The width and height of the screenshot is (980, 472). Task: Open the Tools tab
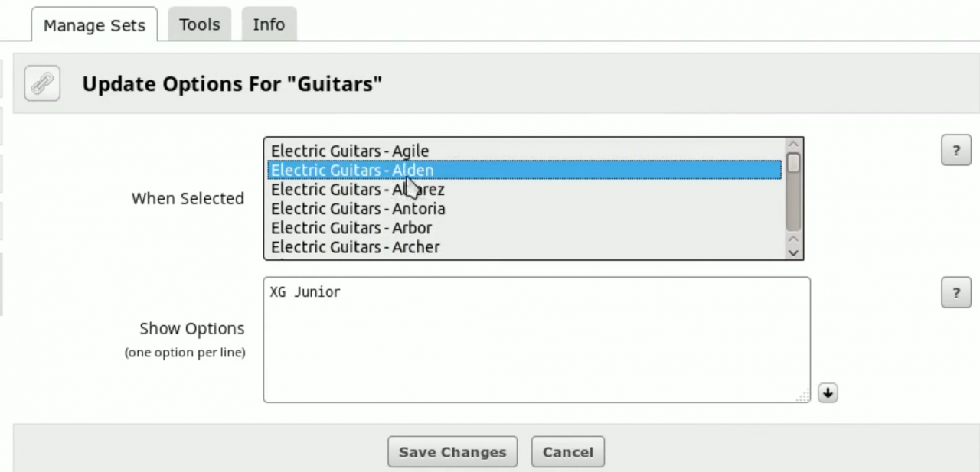pos(199,24)
